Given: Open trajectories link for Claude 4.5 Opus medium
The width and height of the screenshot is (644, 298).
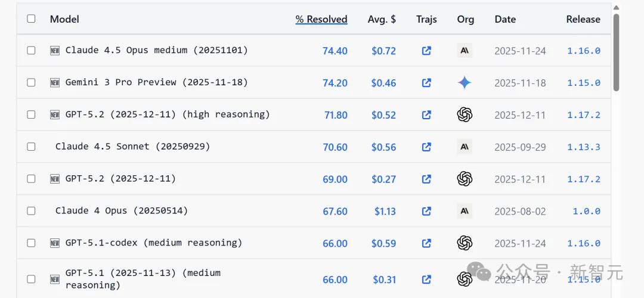Looking at the screenshot, I should pyautogui.click(x=426, y=51).
